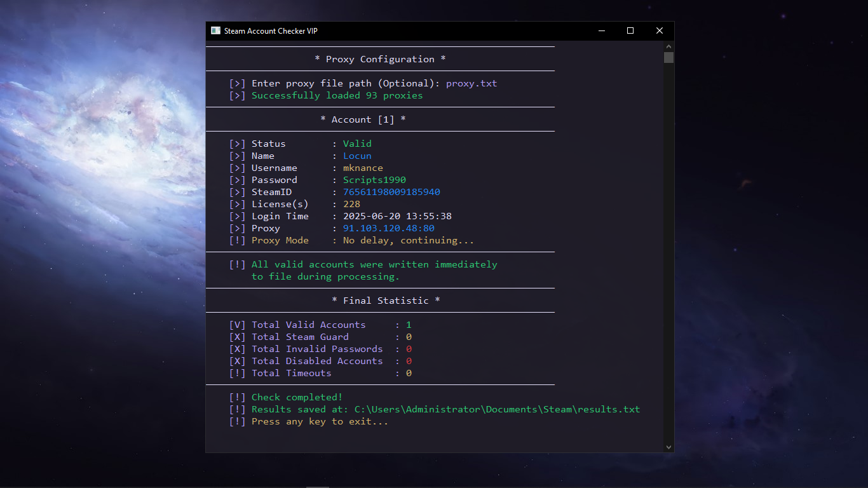This screenshot has height=488, width=868.
Task: Click the proxy address 91.103.120.48:80
Action: point(388,228)
